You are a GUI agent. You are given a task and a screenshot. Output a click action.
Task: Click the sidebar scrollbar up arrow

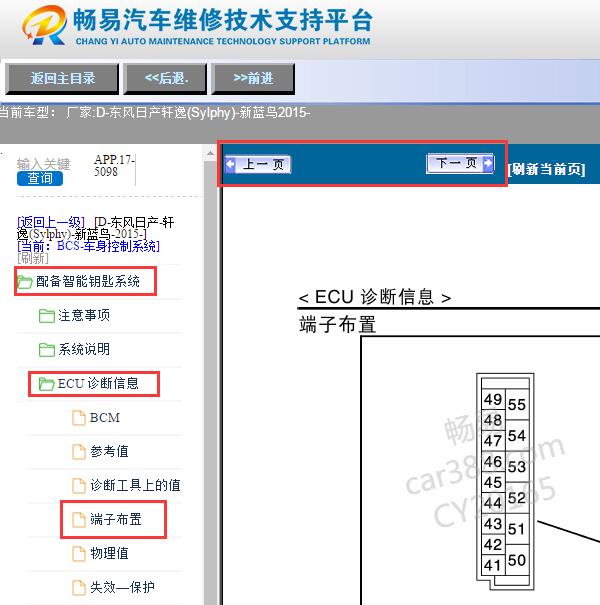coord(210,154)
